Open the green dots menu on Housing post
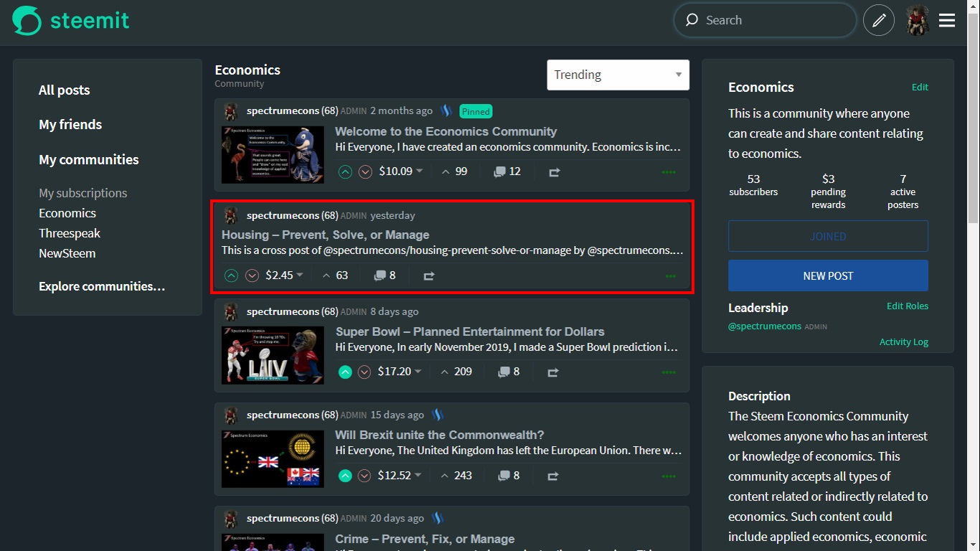 coord(671,275)
